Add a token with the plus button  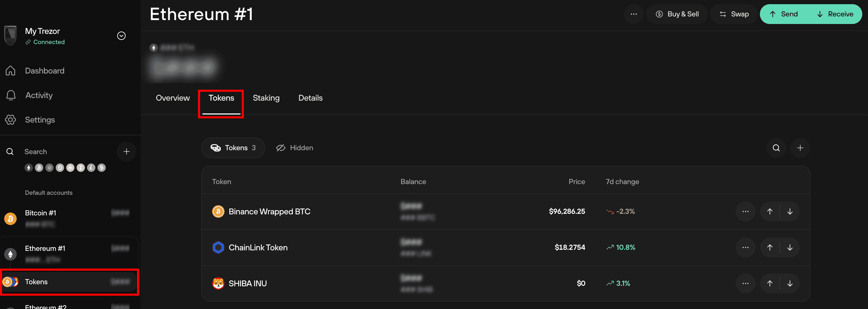(800, 148)
